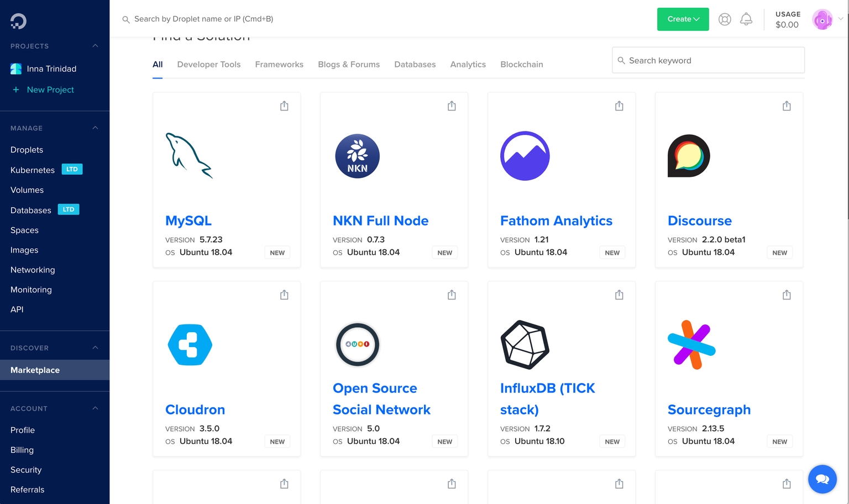Image resolution: width=849 pixels, height=504 pixels.
Task: Switch to the Blockchain category tab
Action: point(521,64)
